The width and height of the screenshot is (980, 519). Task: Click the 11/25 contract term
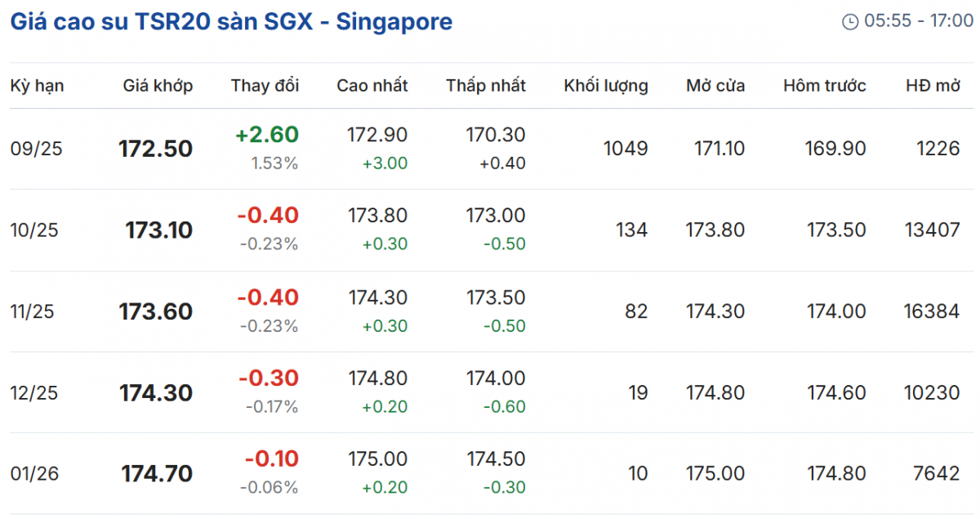tap(34, 311)
